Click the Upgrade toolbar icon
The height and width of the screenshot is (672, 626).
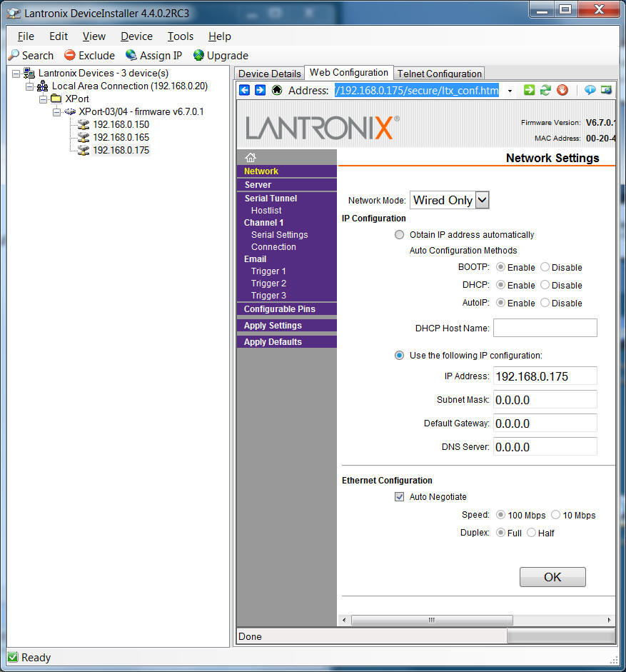pyautogui.click(x=198, y=55)
